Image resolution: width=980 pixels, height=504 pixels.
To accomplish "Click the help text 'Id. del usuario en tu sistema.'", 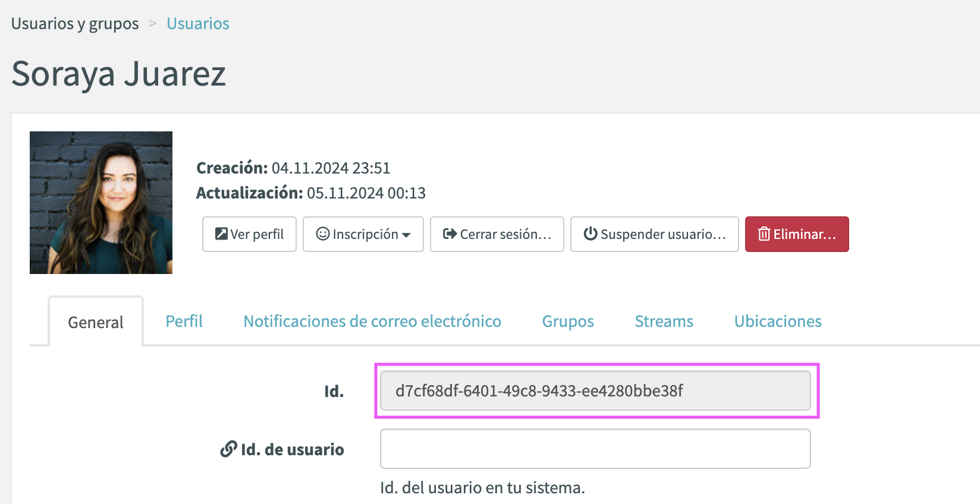I will pos(482,488).
